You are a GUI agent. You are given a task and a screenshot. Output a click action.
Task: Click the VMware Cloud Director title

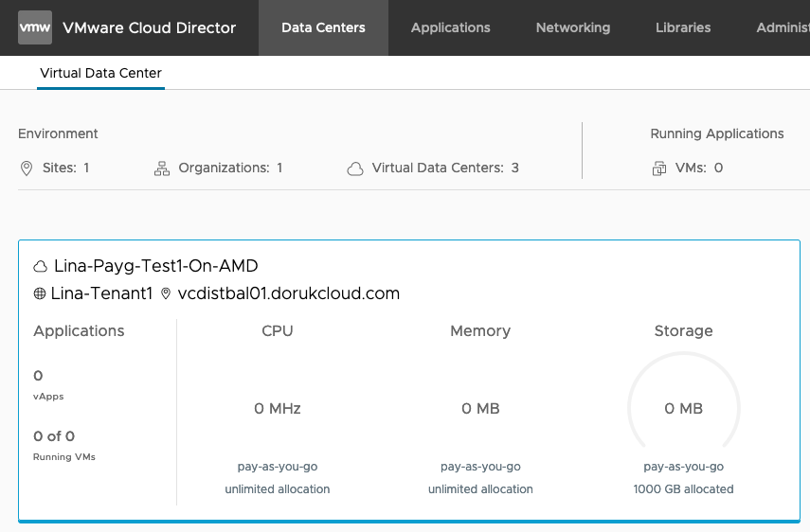click(x=149, y=27)
